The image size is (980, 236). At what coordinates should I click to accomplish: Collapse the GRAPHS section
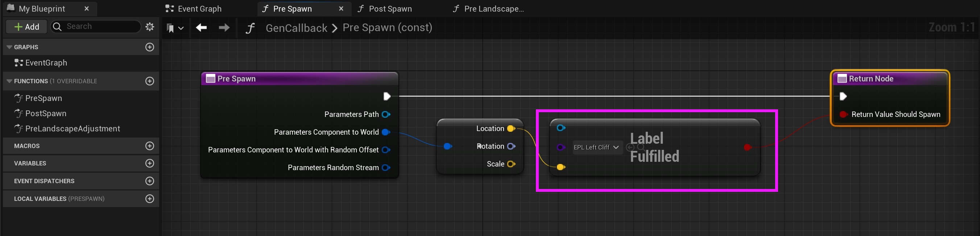pos(9,47)
